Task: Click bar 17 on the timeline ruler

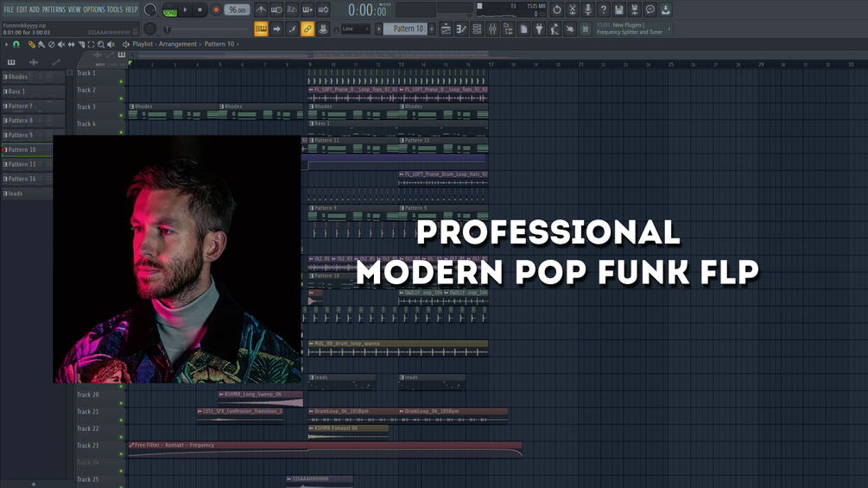Action: (491, 65)
